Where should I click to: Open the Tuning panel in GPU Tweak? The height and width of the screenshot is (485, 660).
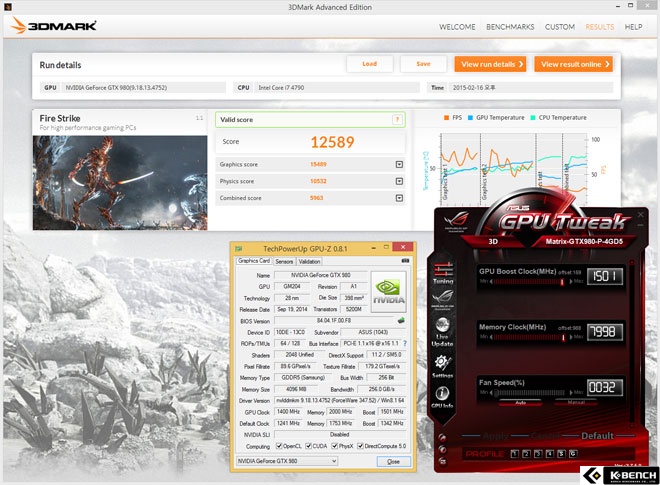443,273
